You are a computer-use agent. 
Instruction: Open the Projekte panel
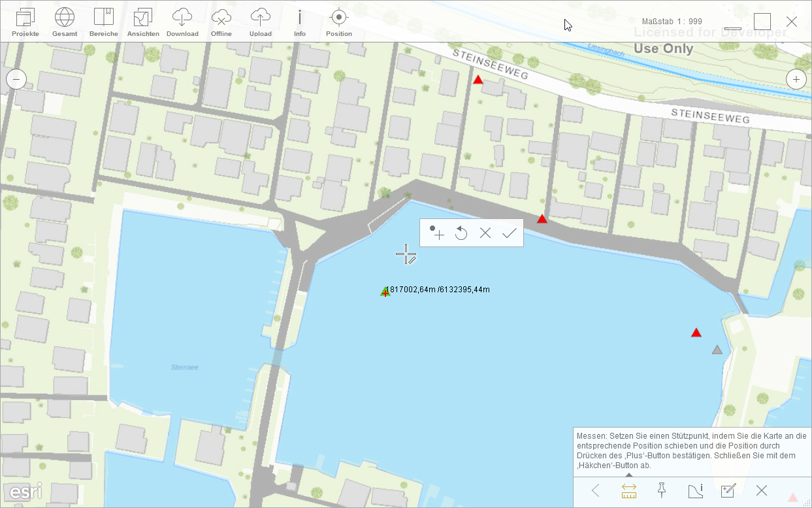[25, 22]
